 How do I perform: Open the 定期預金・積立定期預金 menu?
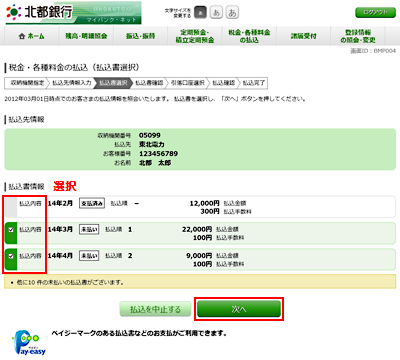pos(195,36)
